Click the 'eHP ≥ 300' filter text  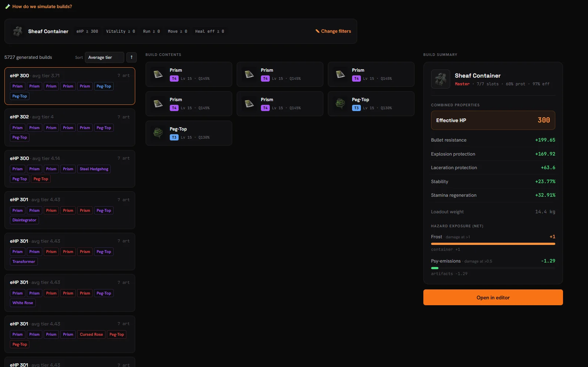click(87, 32)
